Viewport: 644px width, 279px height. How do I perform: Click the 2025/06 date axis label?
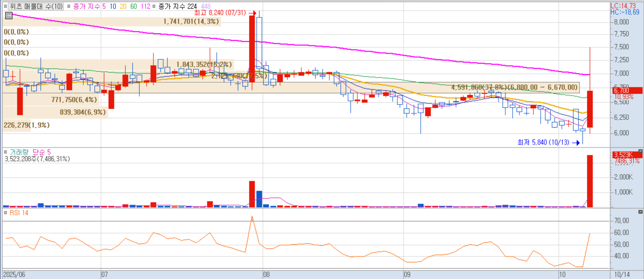(14, 275)
